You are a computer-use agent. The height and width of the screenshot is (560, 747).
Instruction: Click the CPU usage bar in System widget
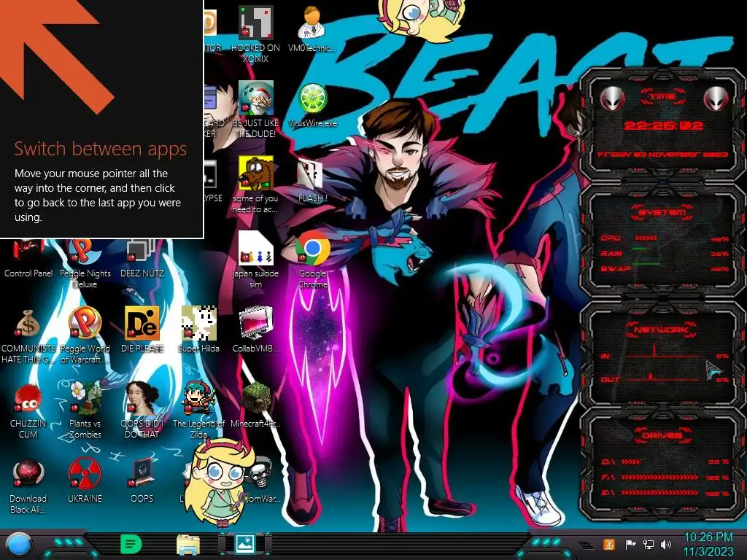point(646,238)
